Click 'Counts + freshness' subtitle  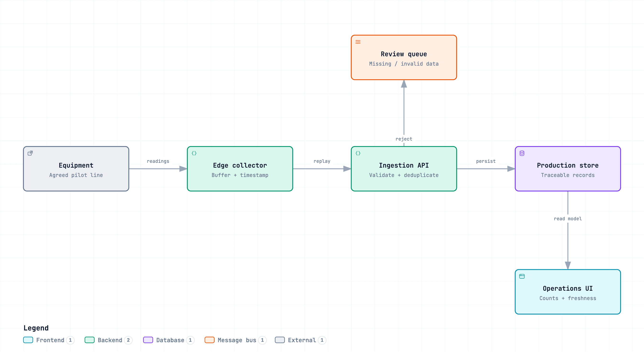[568, 298]
